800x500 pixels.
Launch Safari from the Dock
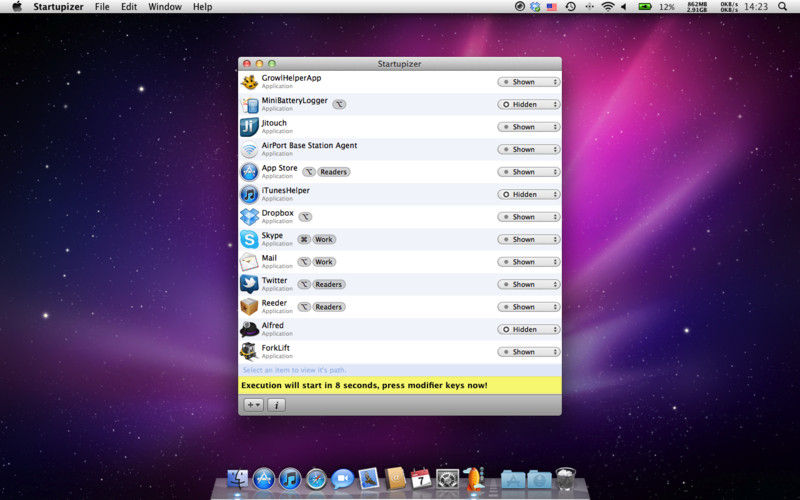coord(316,480)
